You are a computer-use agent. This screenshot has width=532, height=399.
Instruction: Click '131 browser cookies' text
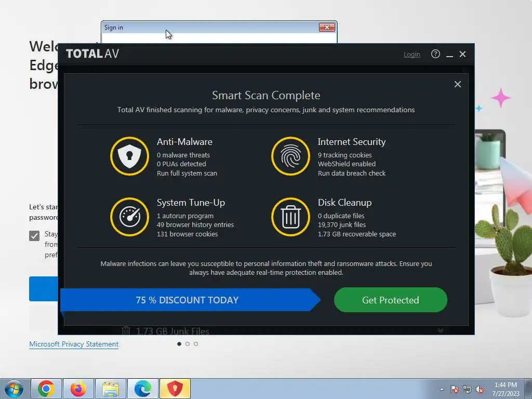(x=187, y=234)
